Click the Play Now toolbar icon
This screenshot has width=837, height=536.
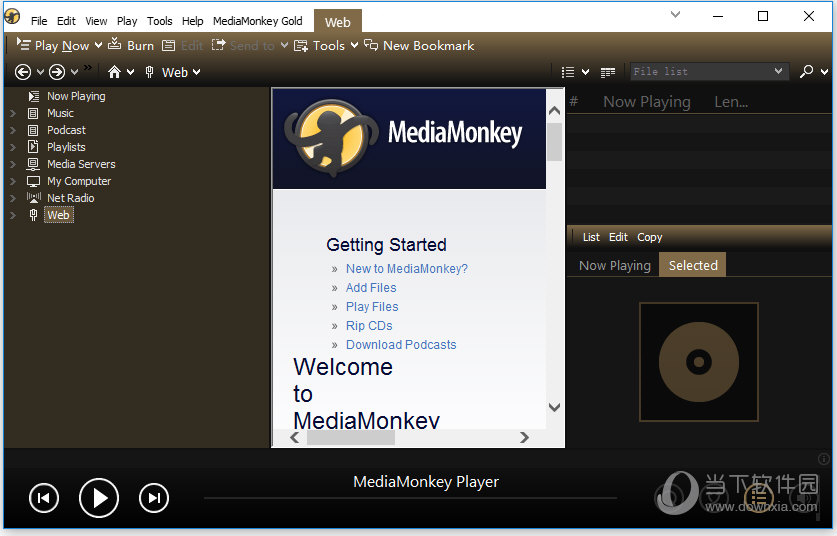coord(23,44)
